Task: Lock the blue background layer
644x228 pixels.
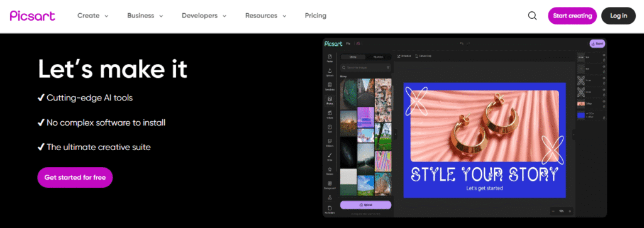Action: pos(604,118)
